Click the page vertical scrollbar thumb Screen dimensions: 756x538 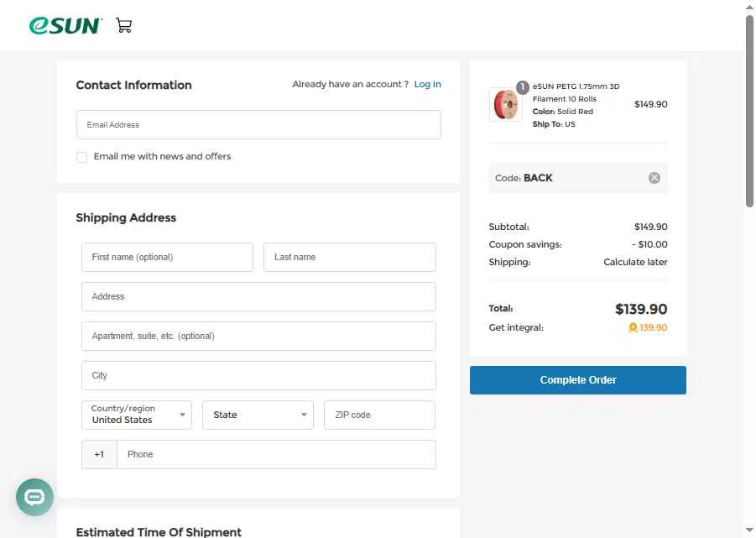point(749,111)
